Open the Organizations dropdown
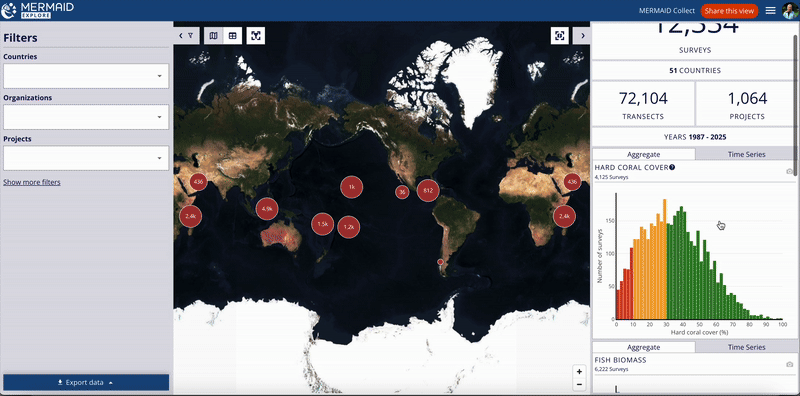The height and width of the screenshot is (396, 800). [86, 117]
